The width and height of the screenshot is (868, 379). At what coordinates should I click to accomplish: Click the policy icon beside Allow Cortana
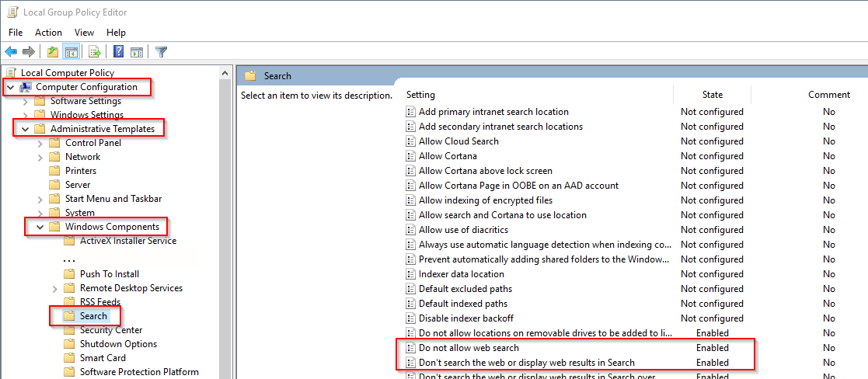[411, 156]
